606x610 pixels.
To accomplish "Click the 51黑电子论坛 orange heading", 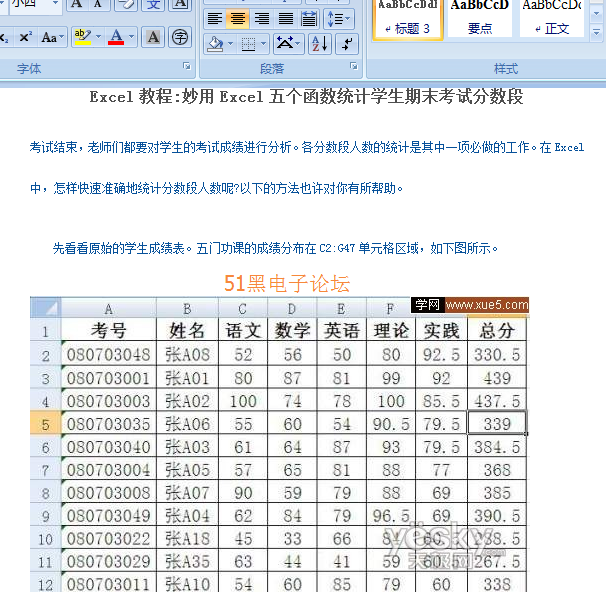I will click(287, 283).
